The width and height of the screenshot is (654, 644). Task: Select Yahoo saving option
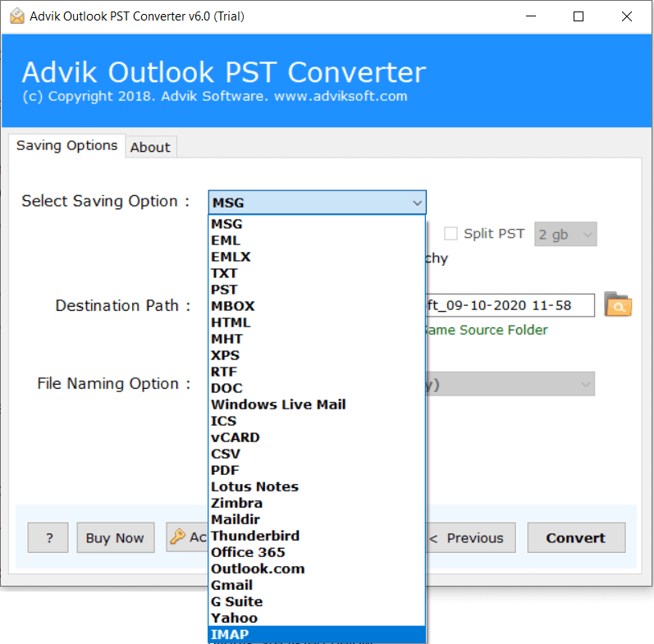coord(317,618)
